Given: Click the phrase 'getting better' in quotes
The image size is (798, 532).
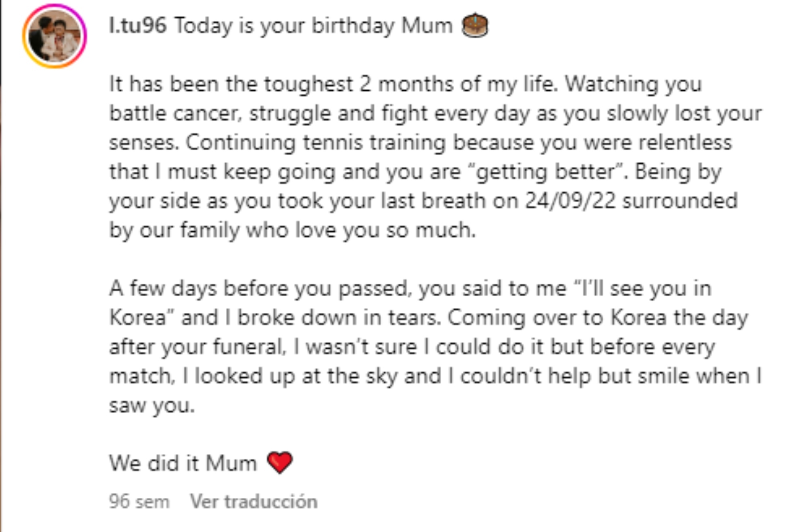Looking at the screenshot, I should [548, 172].
